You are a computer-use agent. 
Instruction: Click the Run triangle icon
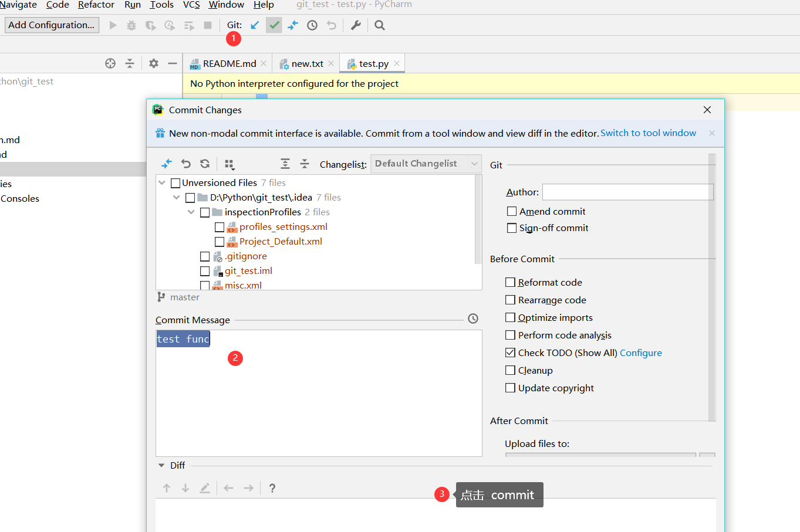[x=113, y=25]
